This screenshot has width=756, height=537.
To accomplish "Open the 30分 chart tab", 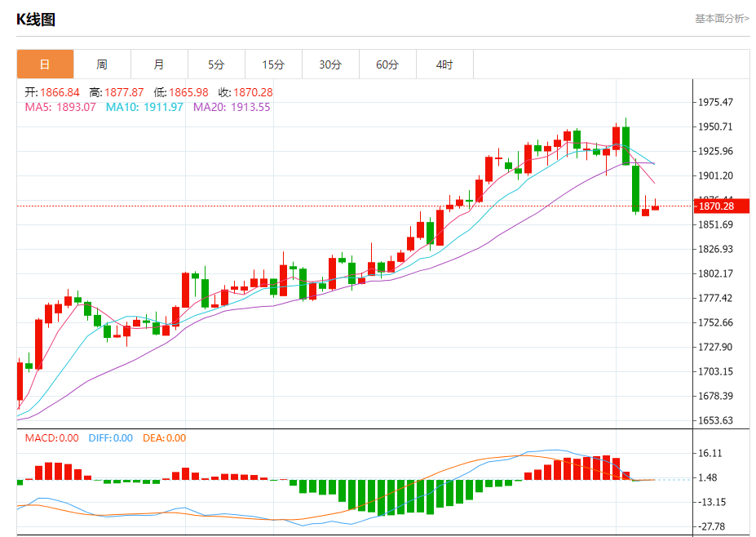I will point(330,64).
